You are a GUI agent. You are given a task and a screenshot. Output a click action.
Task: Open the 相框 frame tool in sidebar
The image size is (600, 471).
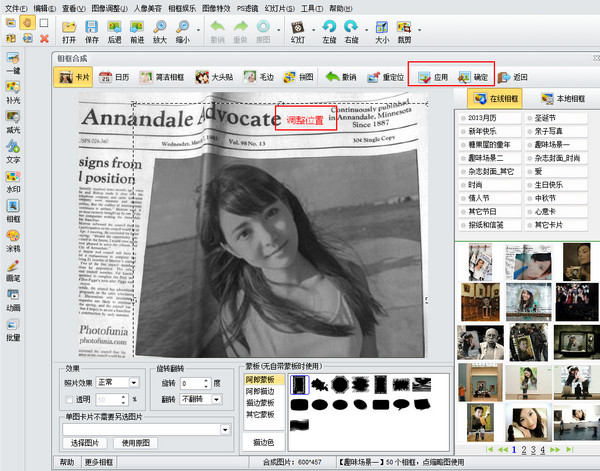13,211
